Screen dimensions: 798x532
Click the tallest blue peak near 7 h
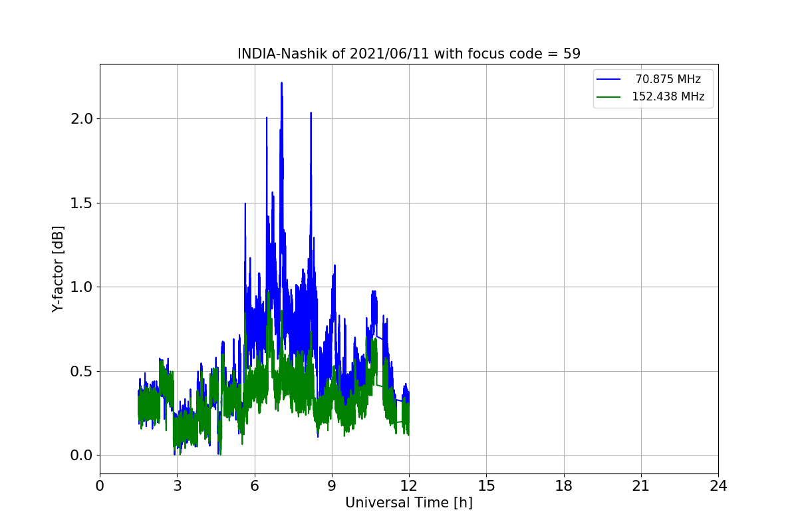click(282, 84)
